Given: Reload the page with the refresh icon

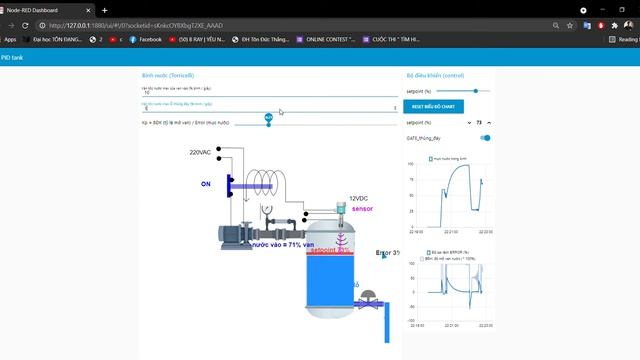Looking at the screenshot, I should point(25,26).
